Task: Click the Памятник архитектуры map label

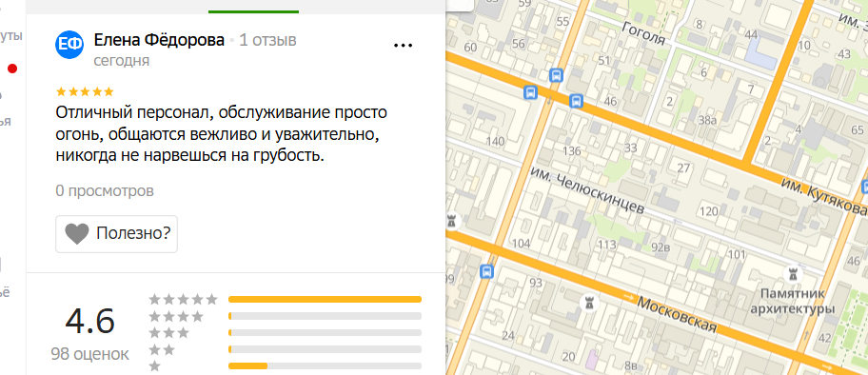Action: 793,301
